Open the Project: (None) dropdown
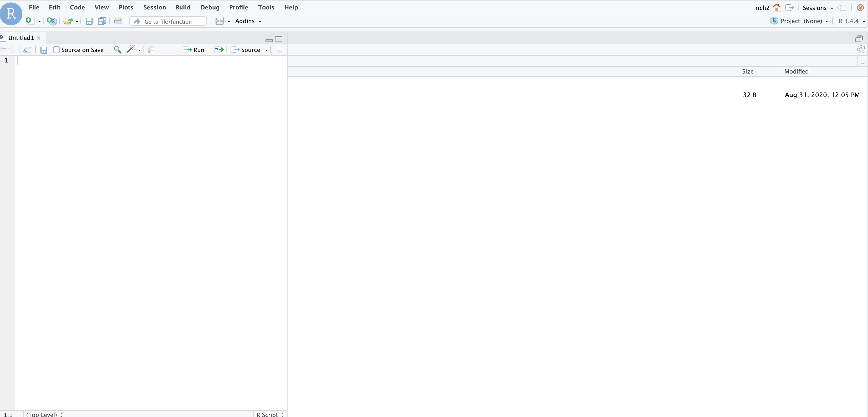 799,21
